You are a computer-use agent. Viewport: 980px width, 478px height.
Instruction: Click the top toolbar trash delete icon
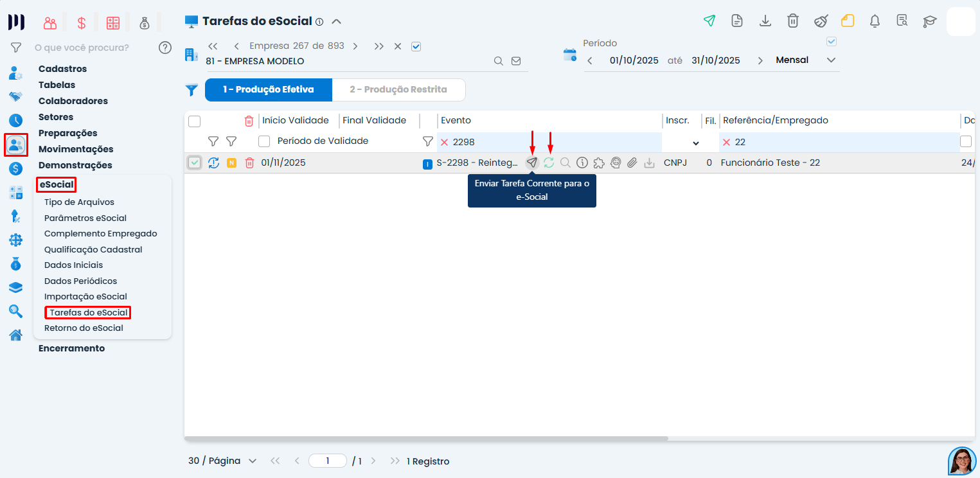tap(793, 21)
